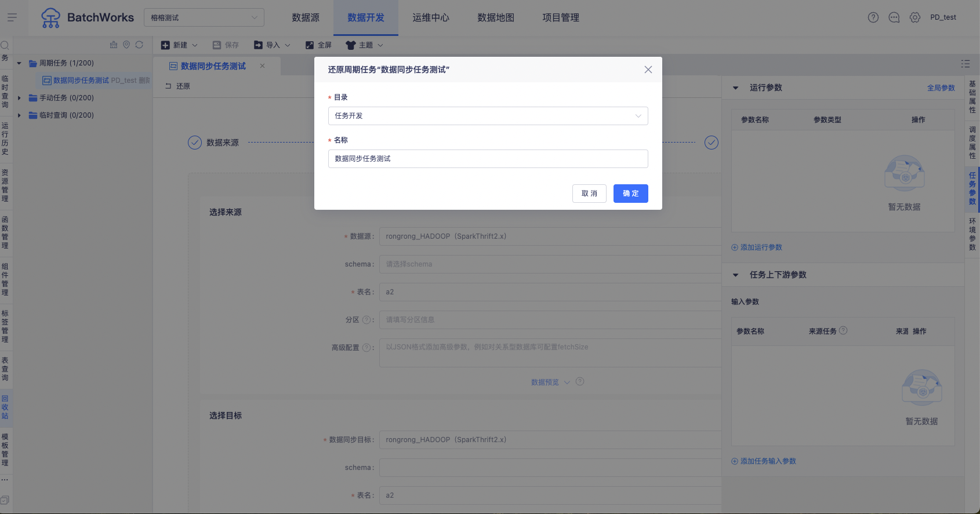Viewport: 980px width, 514px height.
Task: Click 添加运行参数 link
Action: click(x=757, y=247)
